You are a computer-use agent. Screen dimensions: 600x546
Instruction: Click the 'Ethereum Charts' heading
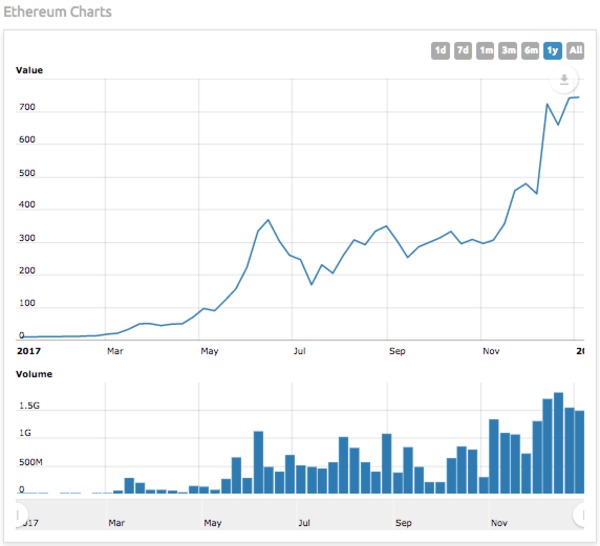click(57, 12)
